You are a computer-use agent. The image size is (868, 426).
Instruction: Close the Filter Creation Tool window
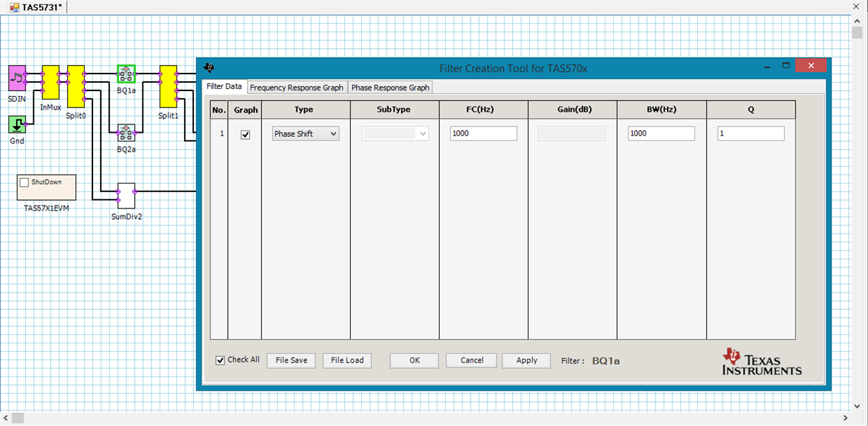click(811, 66)
